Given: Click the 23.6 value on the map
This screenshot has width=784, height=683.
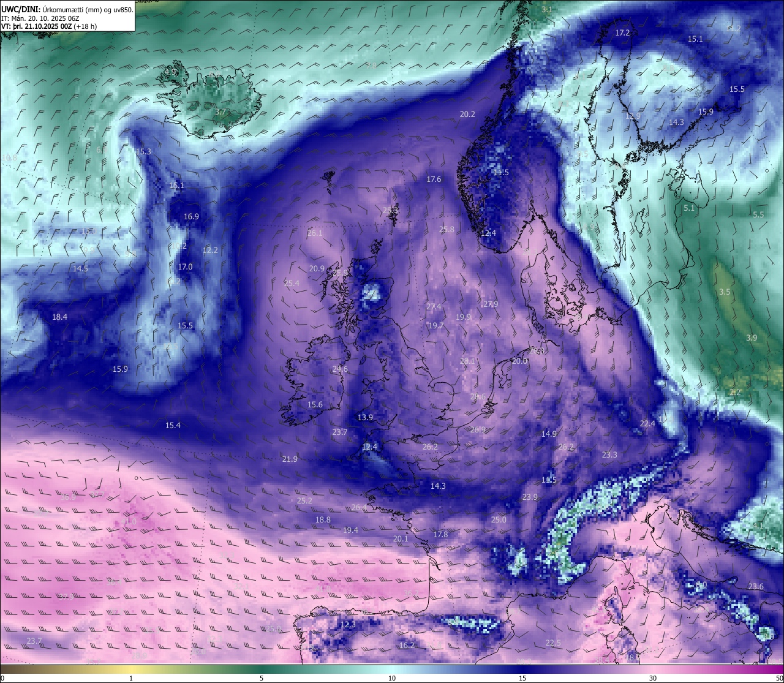Looking at the screenshot, I should (756, 586).
